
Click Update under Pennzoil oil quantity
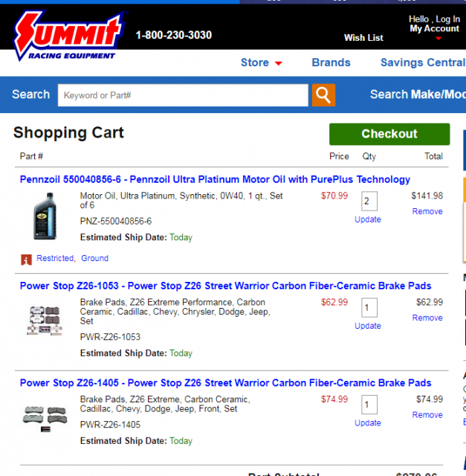368,219
